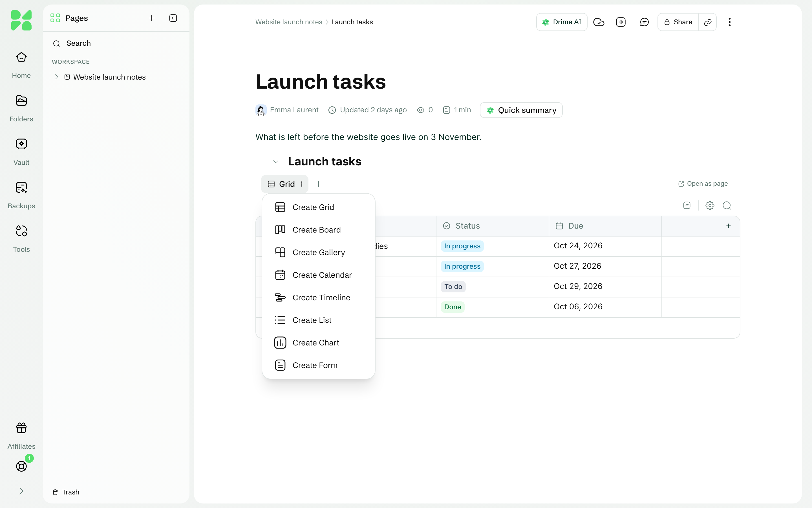The height and width of the screenshot is (508, 812).
Task: Click the Open as page link
Action: tap(703, 184)
